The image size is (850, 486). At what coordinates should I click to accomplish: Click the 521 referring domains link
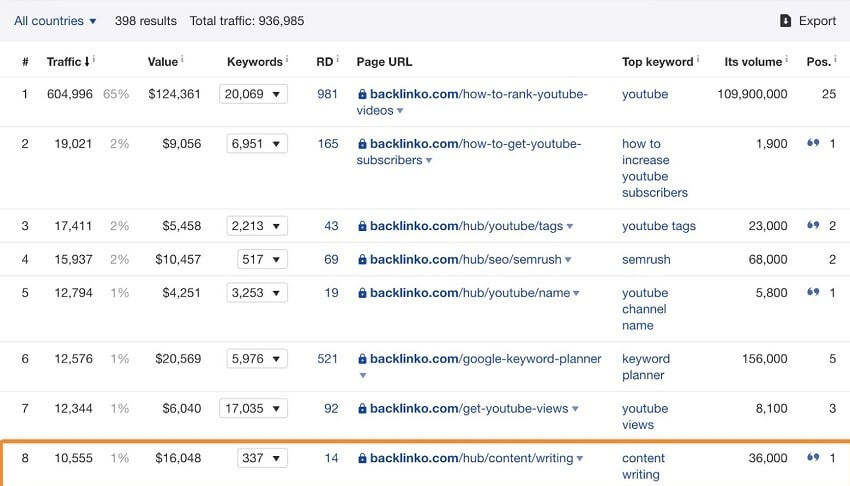click(x=327, y=359)
